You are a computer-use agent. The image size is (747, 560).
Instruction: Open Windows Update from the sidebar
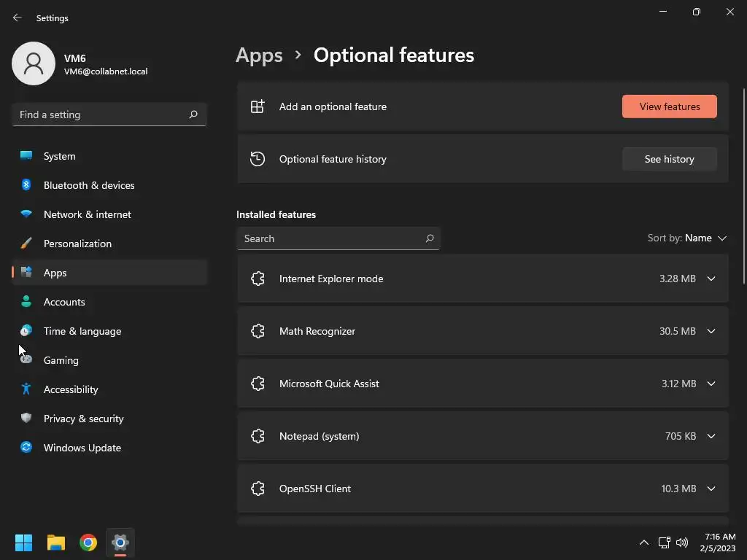coord(82,448)
